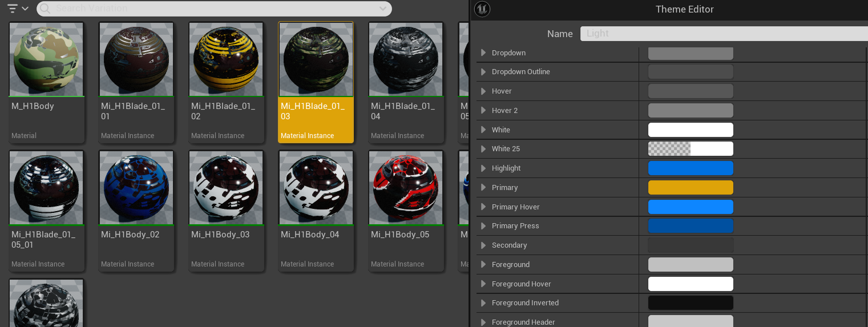
Task: Open the Foreground Hover color swatch
Action: click(691, 284)
